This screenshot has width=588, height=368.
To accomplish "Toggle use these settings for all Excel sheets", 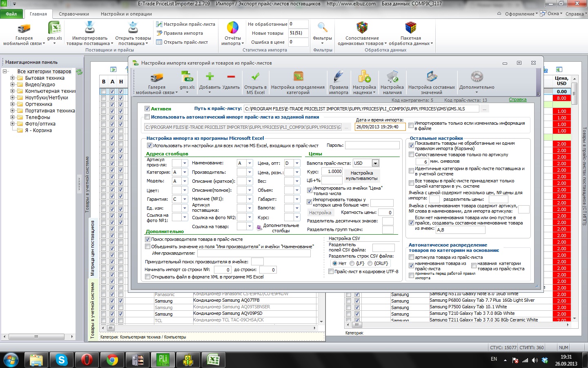I will [149, 146].
